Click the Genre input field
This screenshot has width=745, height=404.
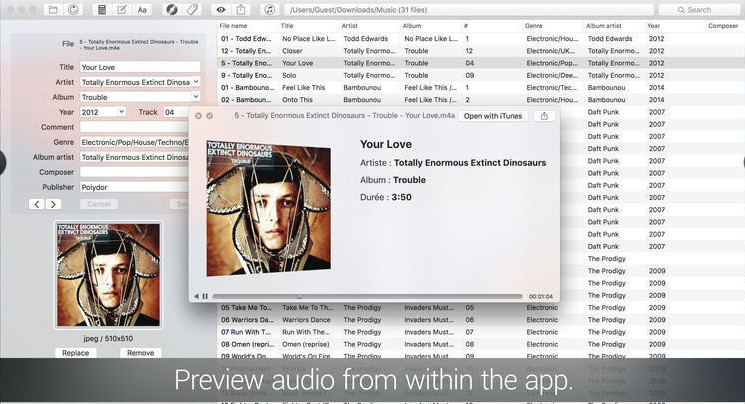pos(134,142)
